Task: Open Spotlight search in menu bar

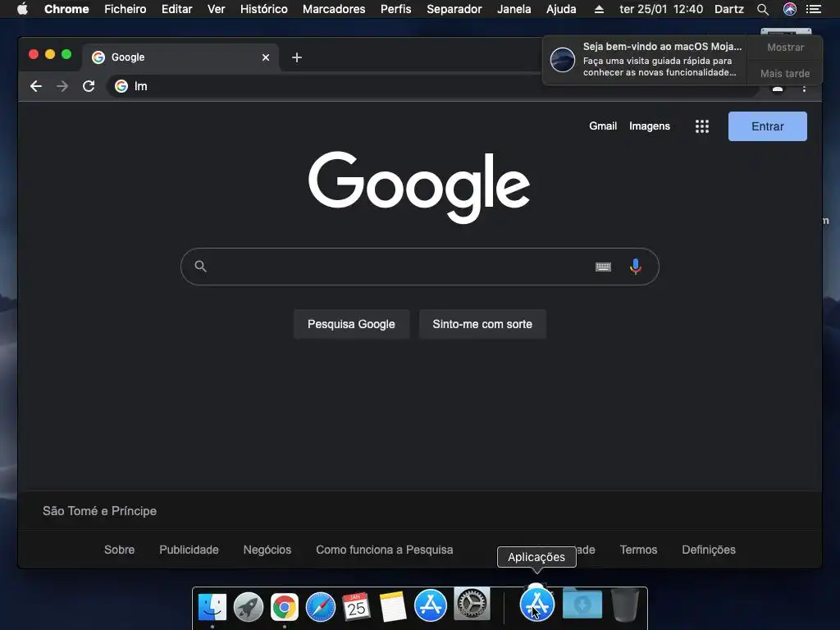Action: pos(763,9)
